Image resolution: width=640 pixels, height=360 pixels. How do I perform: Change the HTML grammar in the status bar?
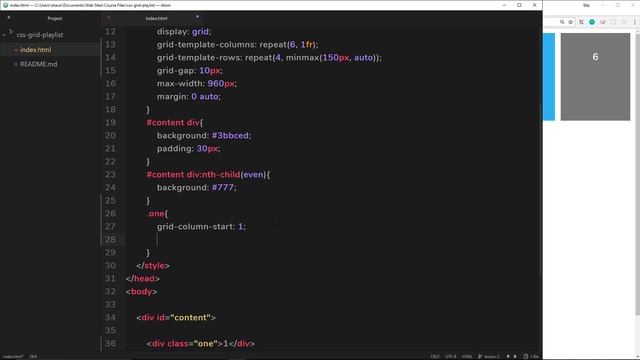(467, 356)
